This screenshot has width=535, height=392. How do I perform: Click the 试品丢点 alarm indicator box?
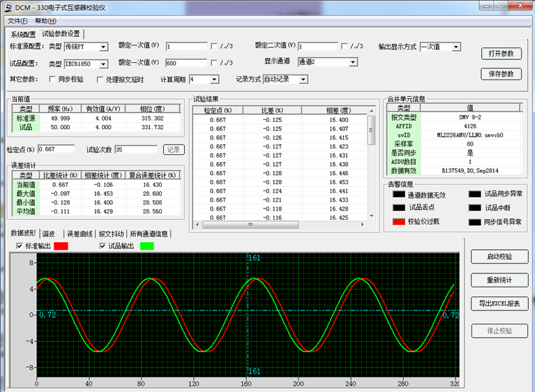coord(398,208)
